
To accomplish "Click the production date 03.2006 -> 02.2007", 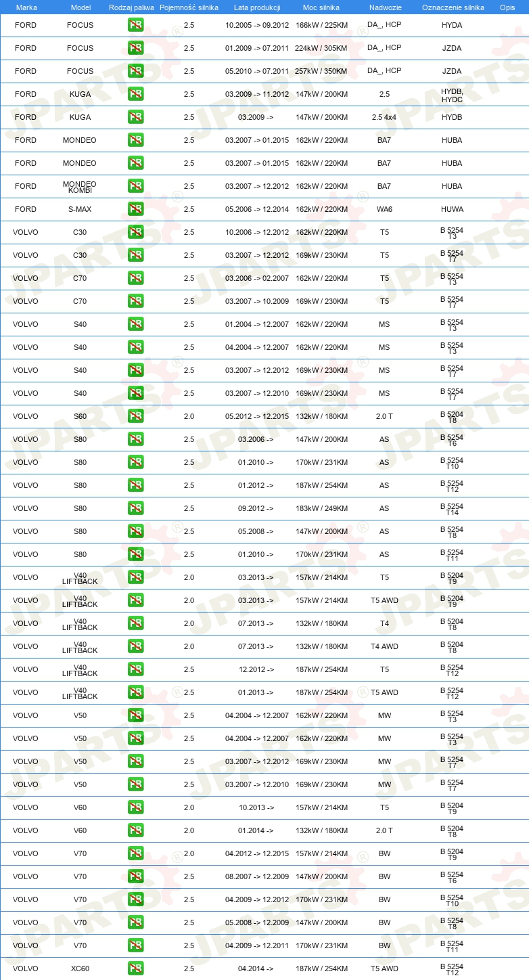I will pyautogui.click(x=257, y=278).
